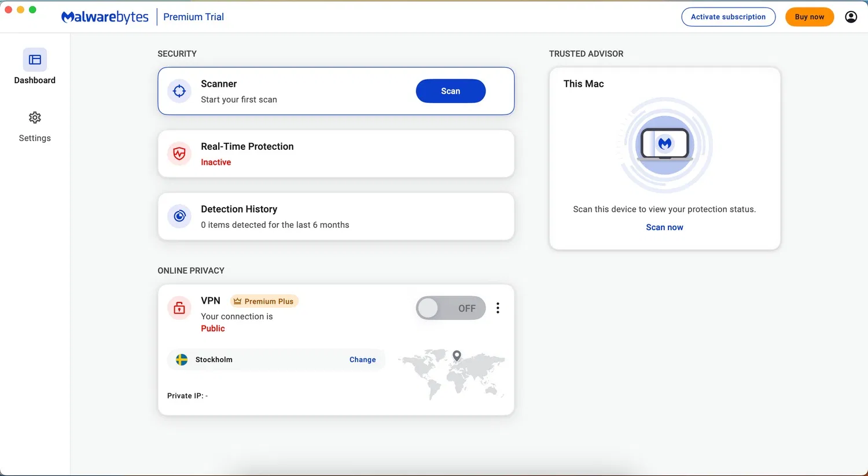Click the VPN card title
This screenshot has height=476, width=868.
[211, 301]
